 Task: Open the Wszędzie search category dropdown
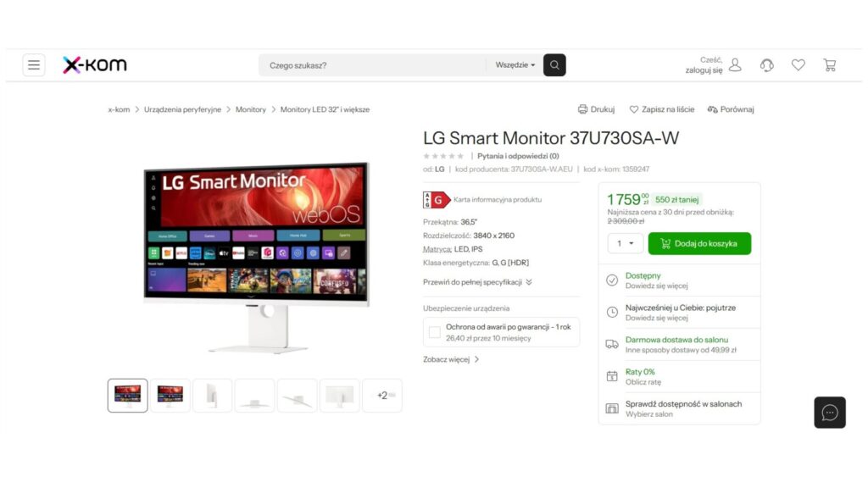(x=515, y=65)
